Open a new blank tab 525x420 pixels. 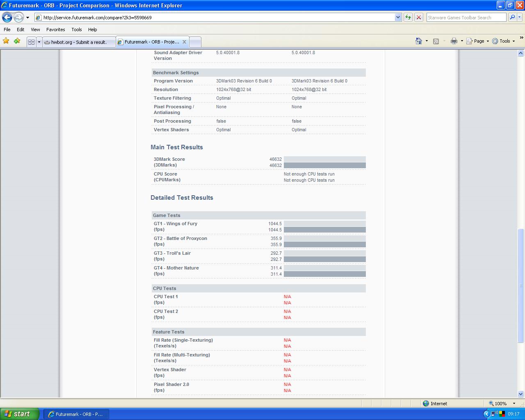195,42
